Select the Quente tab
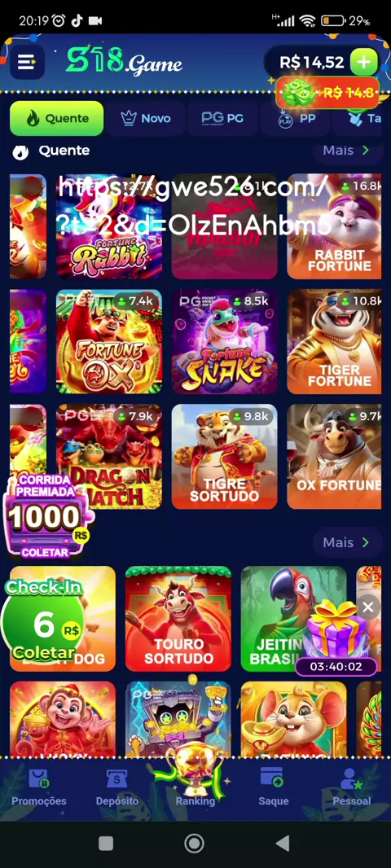391x868 pixels. [56, 118]
